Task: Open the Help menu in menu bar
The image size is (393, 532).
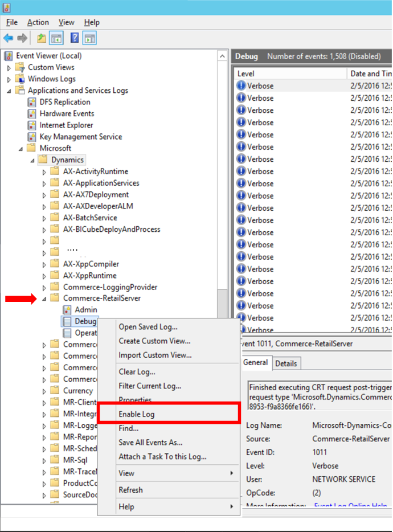Action: point(92,22)
